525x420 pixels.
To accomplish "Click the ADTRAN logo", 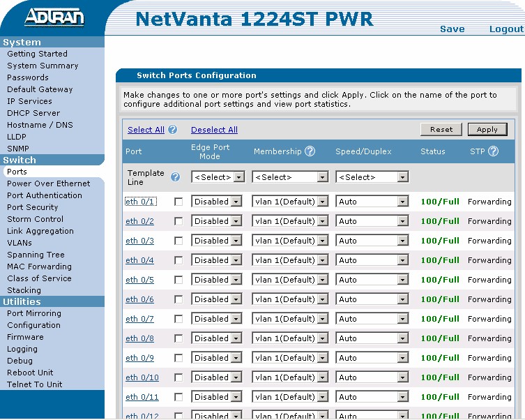I will click(54, 17).
